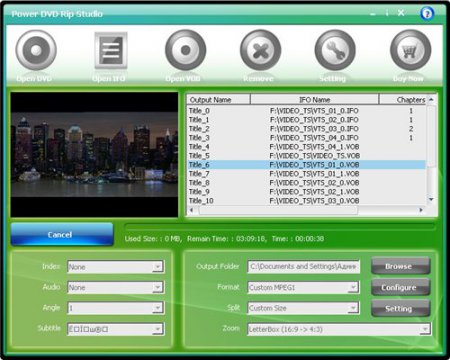450x360 pixels.
Task: Select the Title_0 row
Action: [306, 111]
